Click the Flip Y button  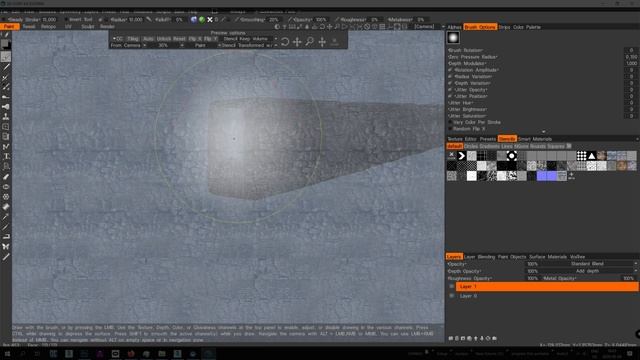pyautogui.click(x=211, y=39)
